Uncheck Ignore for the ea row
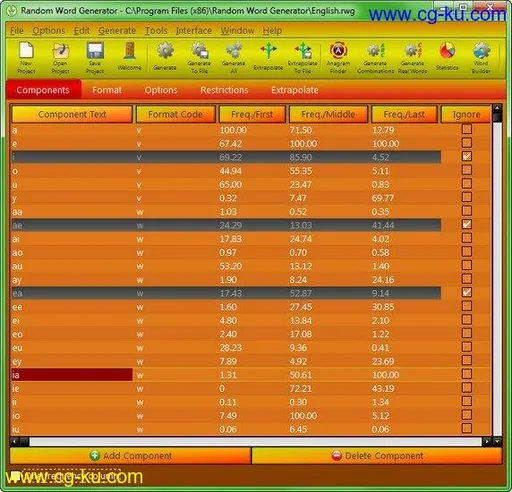The height and width of the screenshot is (492, 512). tap(467, 292)
